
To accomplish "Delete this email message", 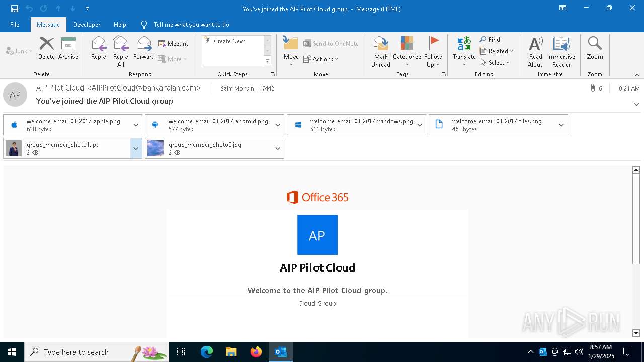I will 46,49.
